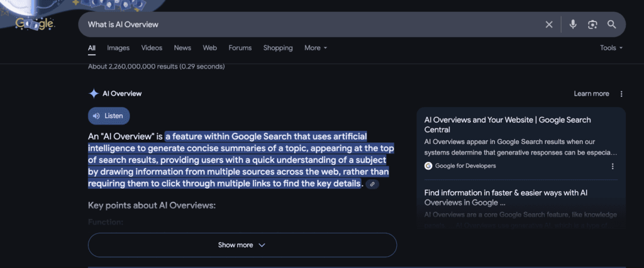Open the Tools dropdown

pyautogui.click(x=611, y=48)
